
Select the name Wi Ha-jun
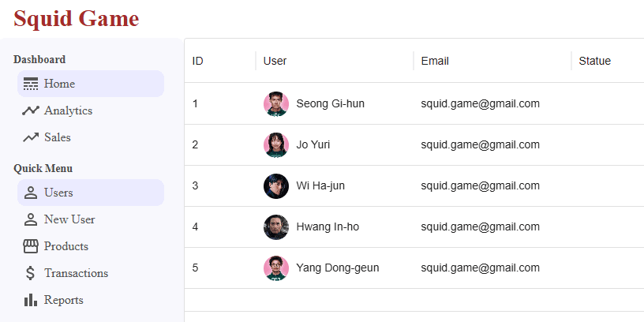320,186
